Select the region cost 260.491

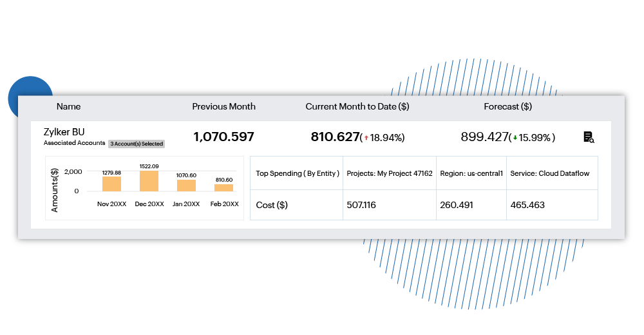[457, 205]
